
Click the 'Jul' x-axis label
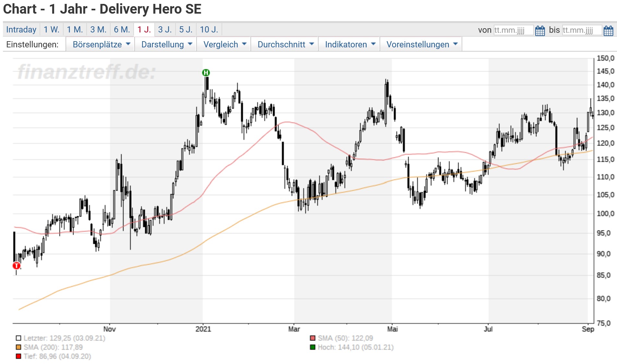tap(488, 329)
